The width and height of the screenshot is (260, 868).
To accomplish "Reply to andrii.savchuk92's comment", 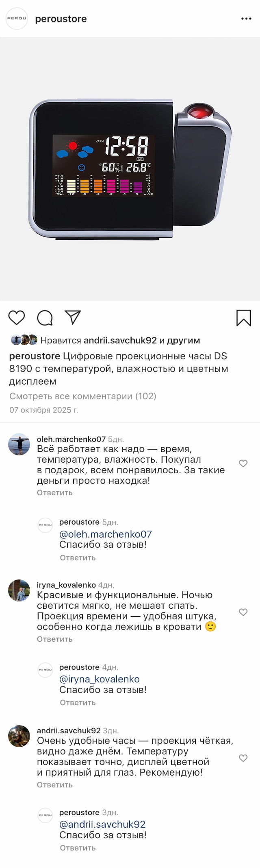I will tap(55, 785).
